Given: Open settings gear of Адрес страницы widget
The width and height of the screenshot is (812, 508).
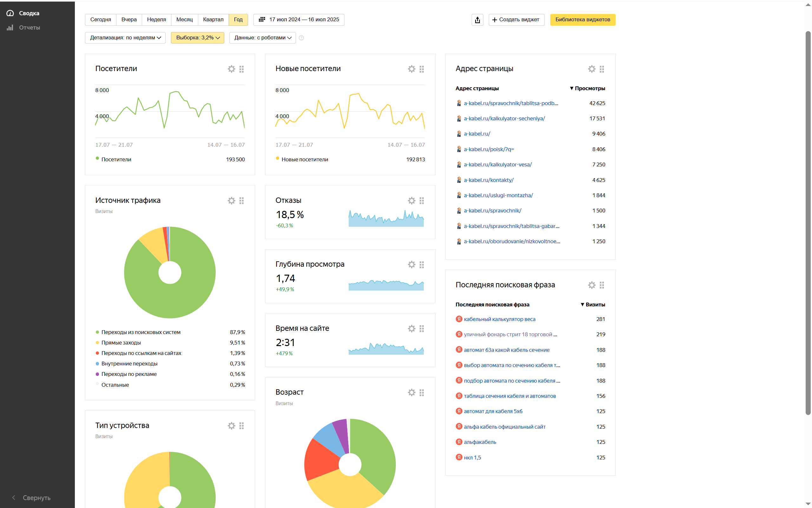Looking at the screenshot, I should coord(592,69).
